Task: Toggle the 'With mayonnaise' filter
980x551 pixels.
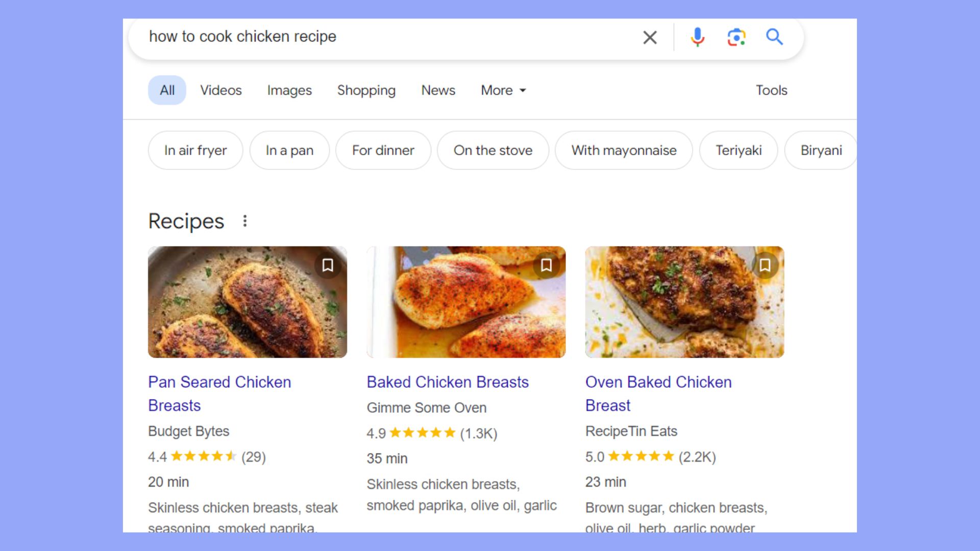Action: (x=623, y=150)
